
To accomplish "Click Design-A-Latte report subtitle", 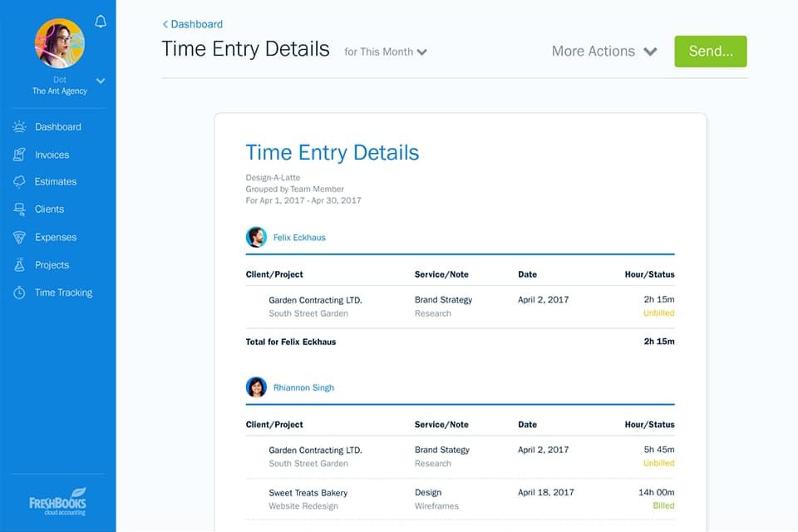I will 273,178.
